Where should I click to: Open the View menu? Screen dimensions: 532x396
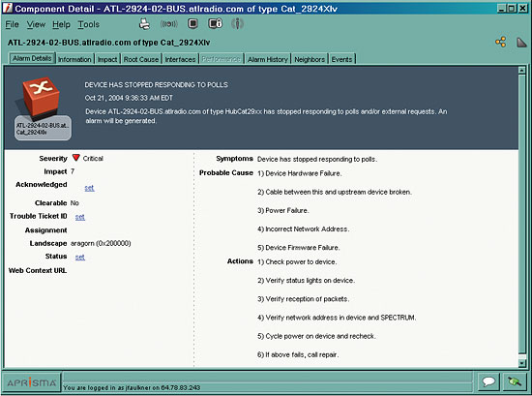pos(36,24)
